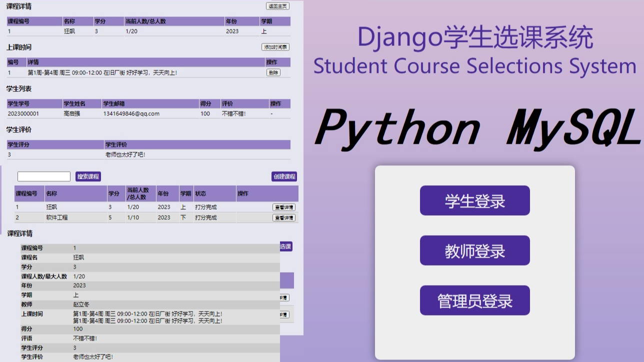Delete schedule entry with 删除 button
644x362 pixels.
pos(273,72)
